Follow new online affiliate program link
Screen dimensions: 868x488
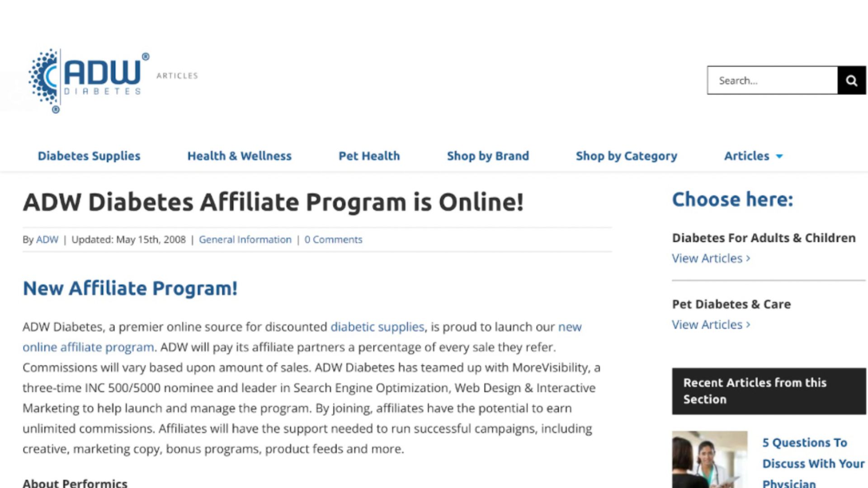[88, 347]
